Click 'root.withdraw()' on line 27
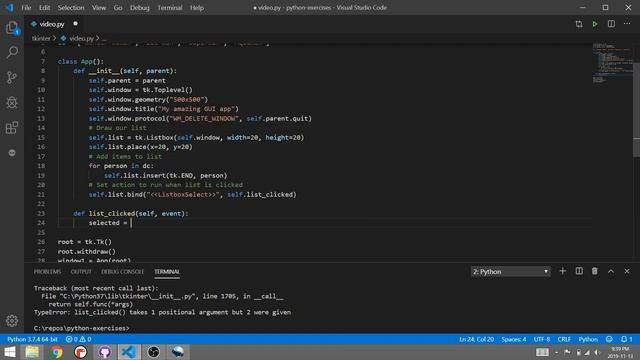Screen dimensions: 640x360 pyautogui.click(x=87, y=251)
